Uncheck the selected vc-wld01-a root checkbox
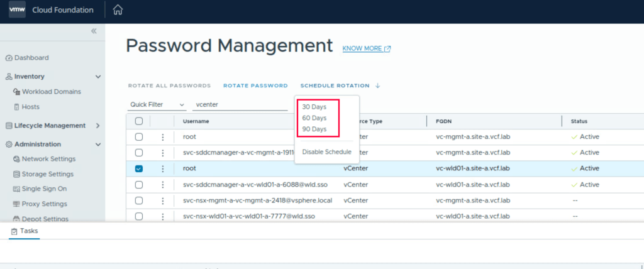Image resolution: width=644 pixels, height=269 pixels. pyautogui.click(x=139, y=169)
